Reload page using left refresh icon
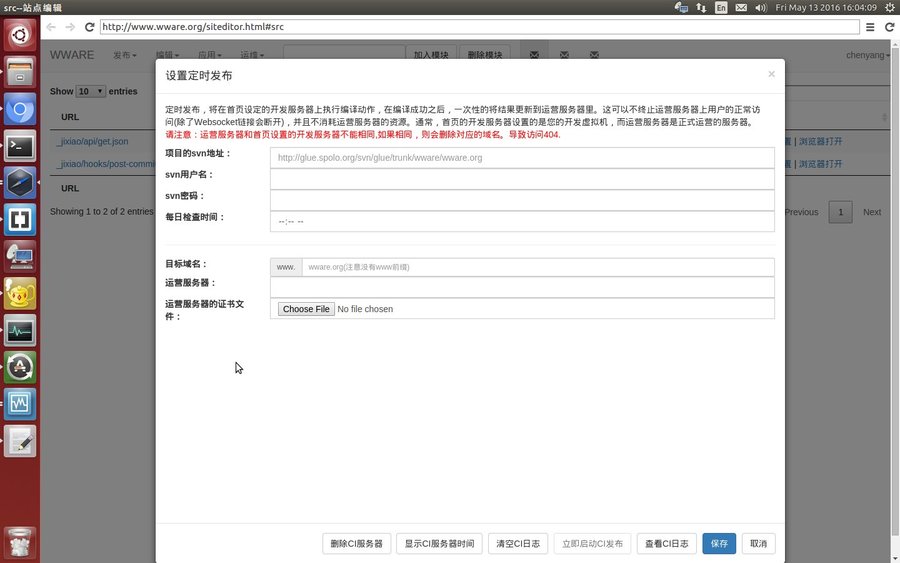Viewport: 900px width, 563px height. [90, 27]
